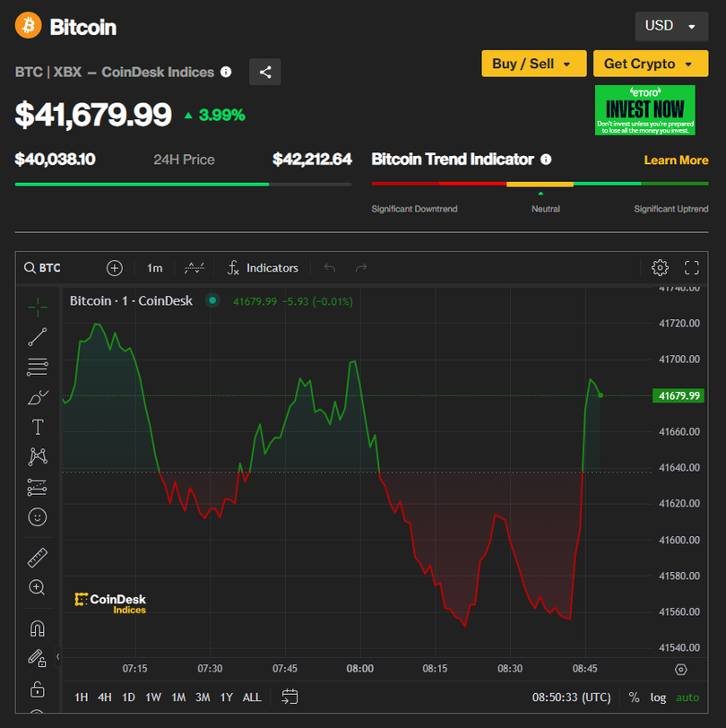Click the Bitcoin Trend Indicator bar
The height and width of the screenshot is (728, 726).
(540, 184)
